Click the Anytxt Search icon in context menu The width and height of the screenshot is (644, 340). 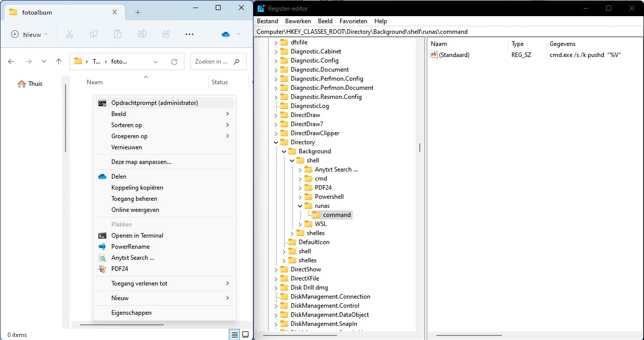coord(102,258)
